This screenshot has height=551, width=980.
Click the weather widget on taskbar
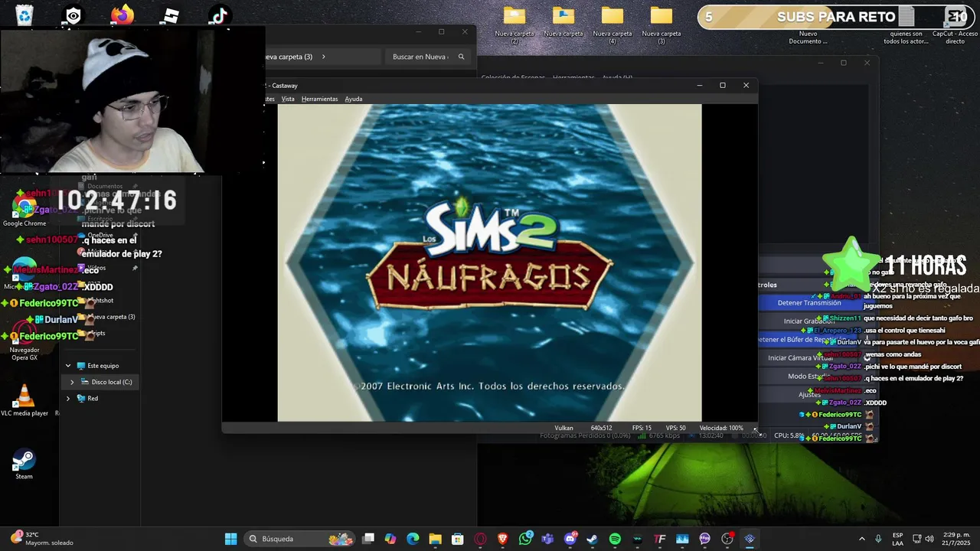[x=42, y=539]
